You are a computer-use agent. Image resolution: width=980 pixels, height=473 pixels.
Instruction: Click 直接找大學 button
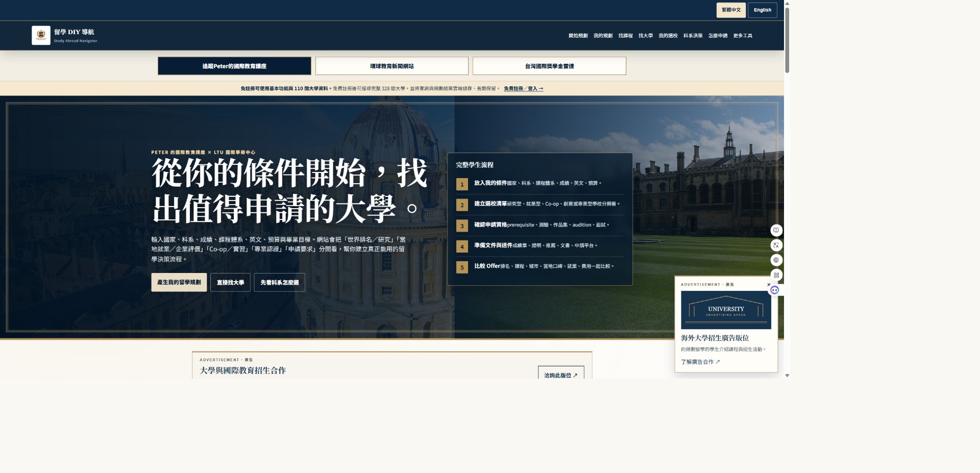coord(231,282)
